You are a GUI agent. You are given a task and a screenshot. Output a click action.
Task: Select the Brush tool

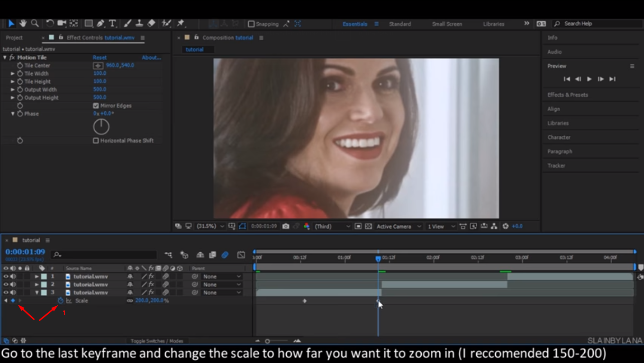coord(128,23)
